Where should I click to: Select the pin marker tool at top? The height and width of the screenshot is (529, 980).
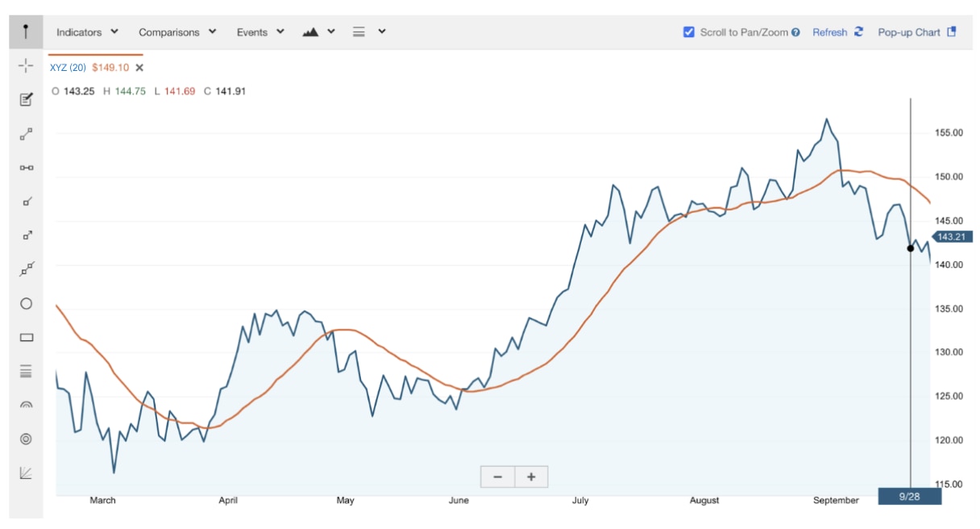(26, 32)
